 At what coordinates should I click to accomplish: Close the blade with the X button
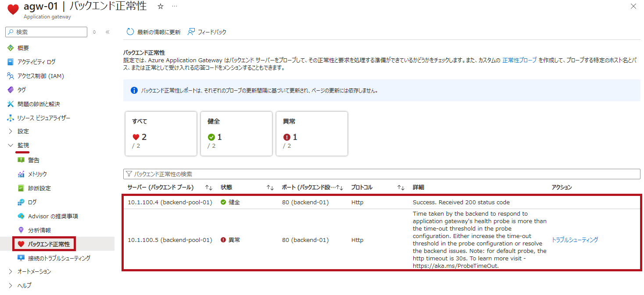tap(633, 6)
